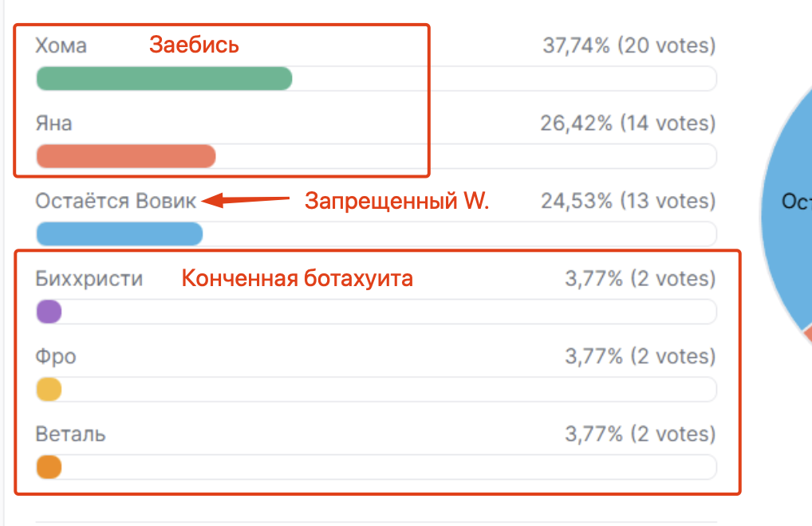The height and width of the screenshot is (526, 812).
Task: Select the Яна poll option label
Action: tap(54, 124)
